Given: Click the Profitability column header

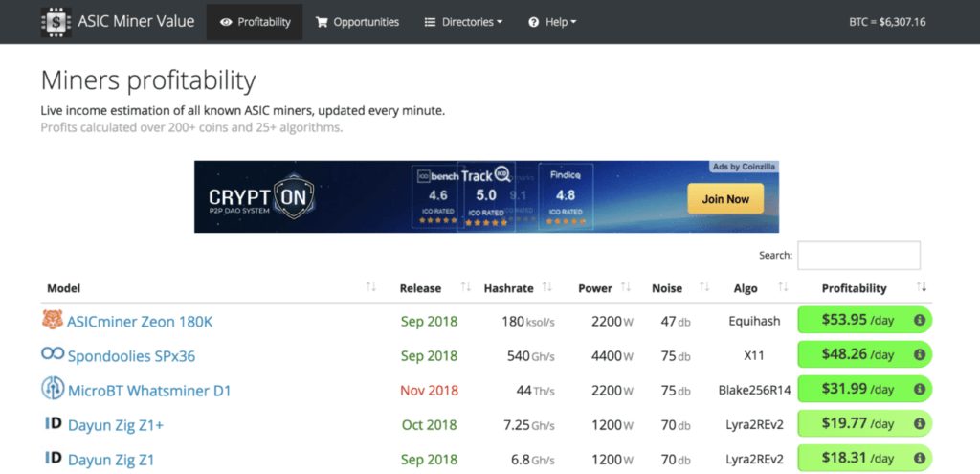Looking at the screenshot, I should click(x=854, y=288).
